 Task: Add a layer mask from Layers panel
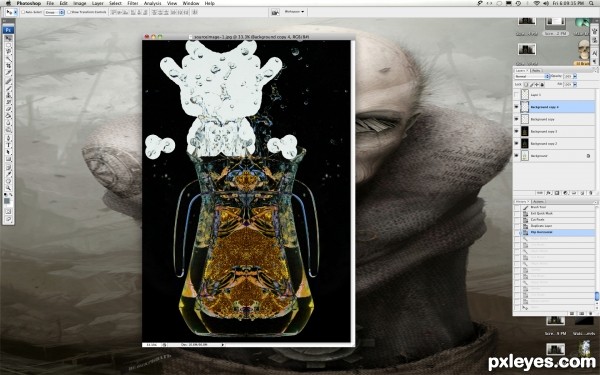coord(557,193)
